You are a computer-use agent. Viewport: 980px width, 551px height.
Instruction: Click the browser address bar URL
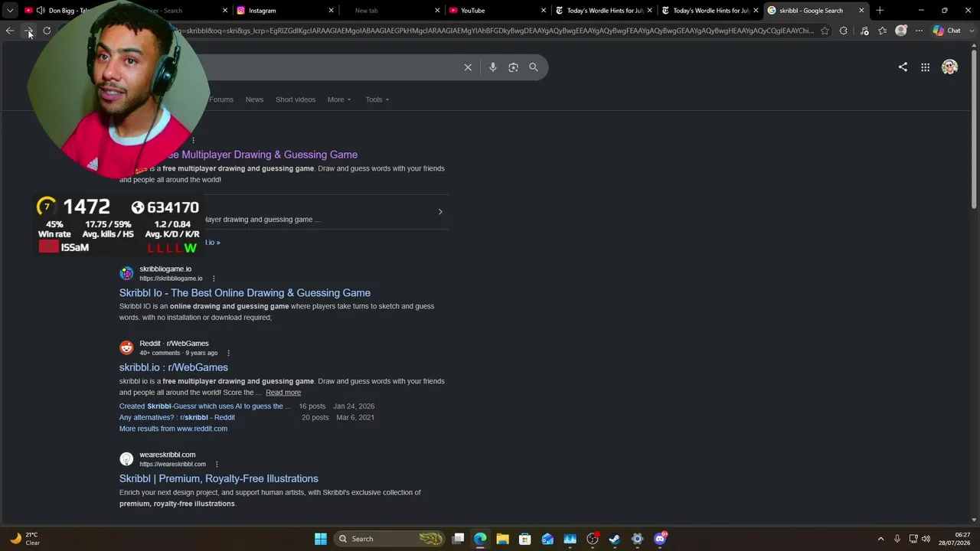click(x=494, y=31)
